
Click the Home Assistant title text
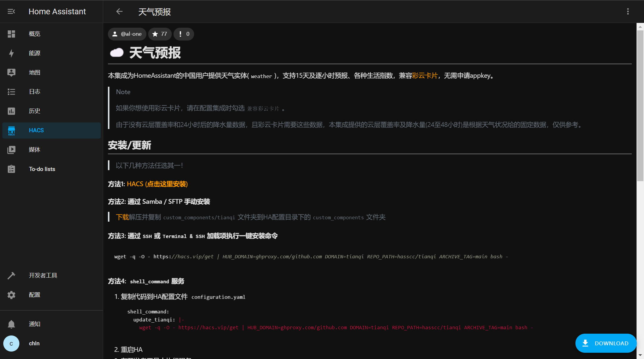[x=57, y=11]
